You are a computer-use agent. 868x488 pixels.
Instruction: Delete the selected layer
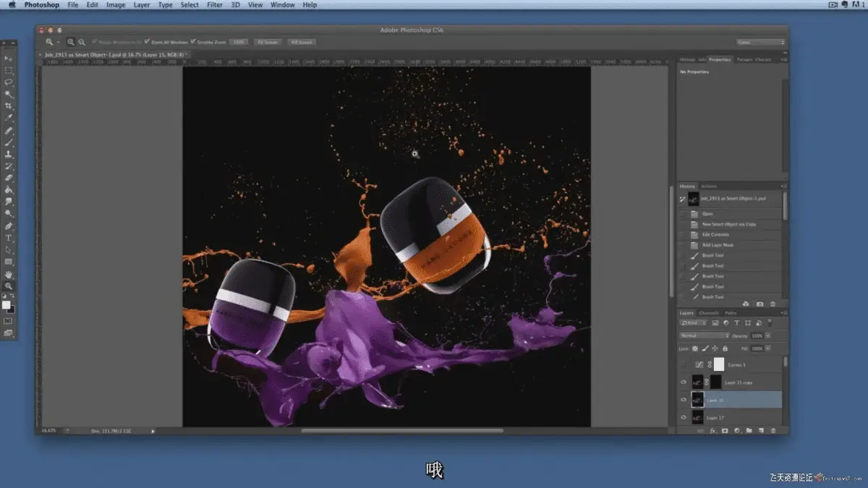tap(773, 431)
